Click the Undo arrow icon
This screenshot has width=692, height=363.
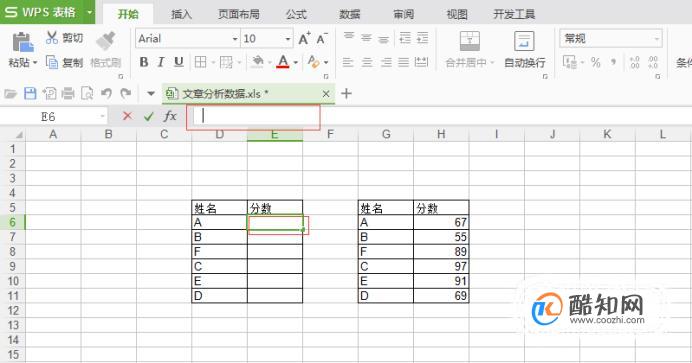tap(106, 94)
